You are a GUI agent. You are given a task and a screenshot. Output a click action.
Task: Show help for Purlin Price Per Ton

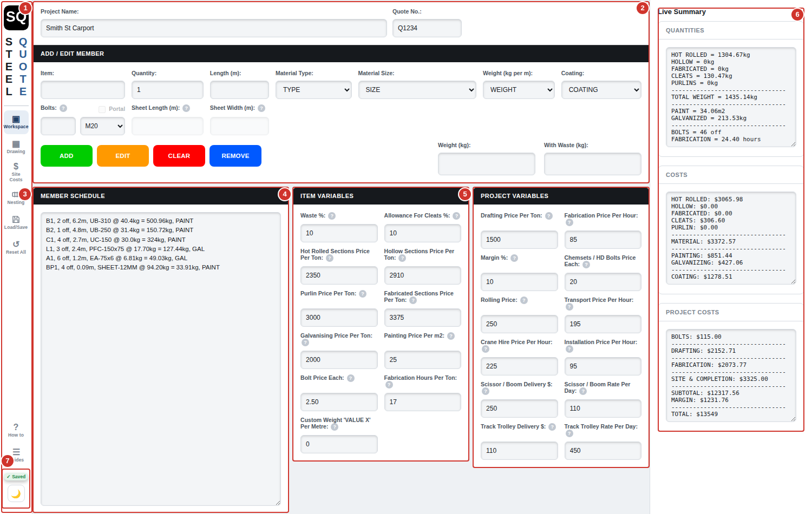(x=363, y=294)
